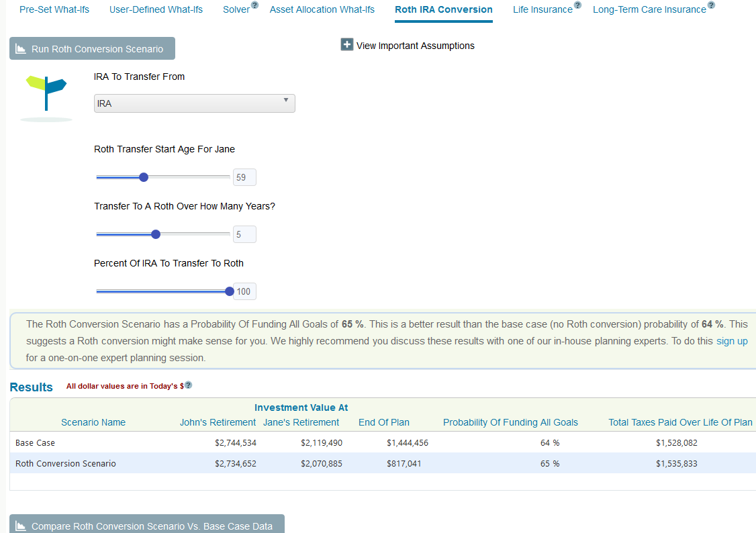Click the transfer years value box showing 5
The height and width of the screenshot is (533, 756).
(244, 234)
